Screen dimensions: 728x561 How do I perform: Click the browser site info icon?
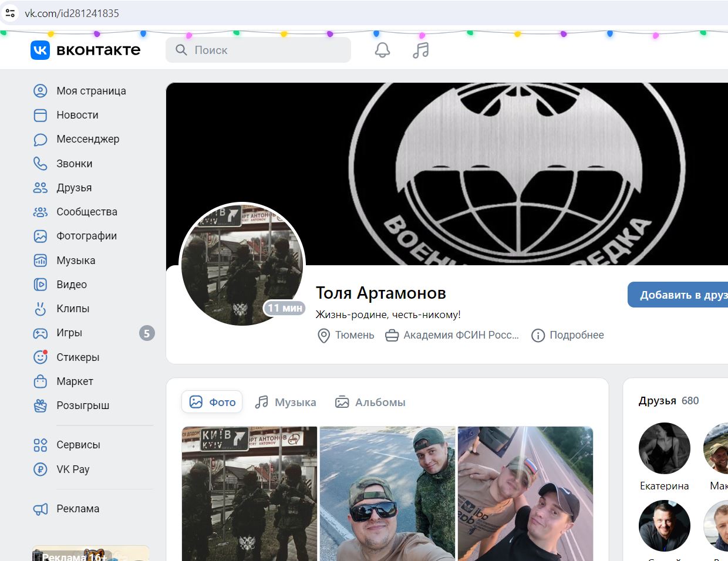pyautogui.click(x=10, y=13)
